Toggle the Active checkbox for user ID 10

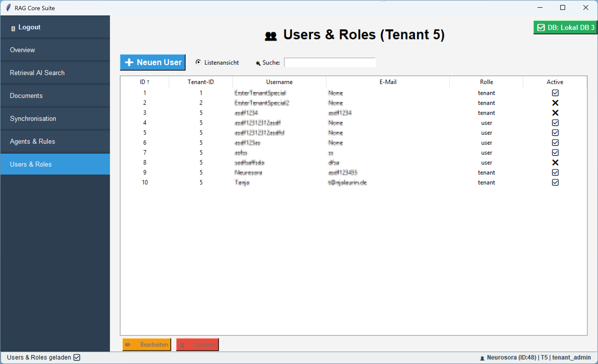555,182
